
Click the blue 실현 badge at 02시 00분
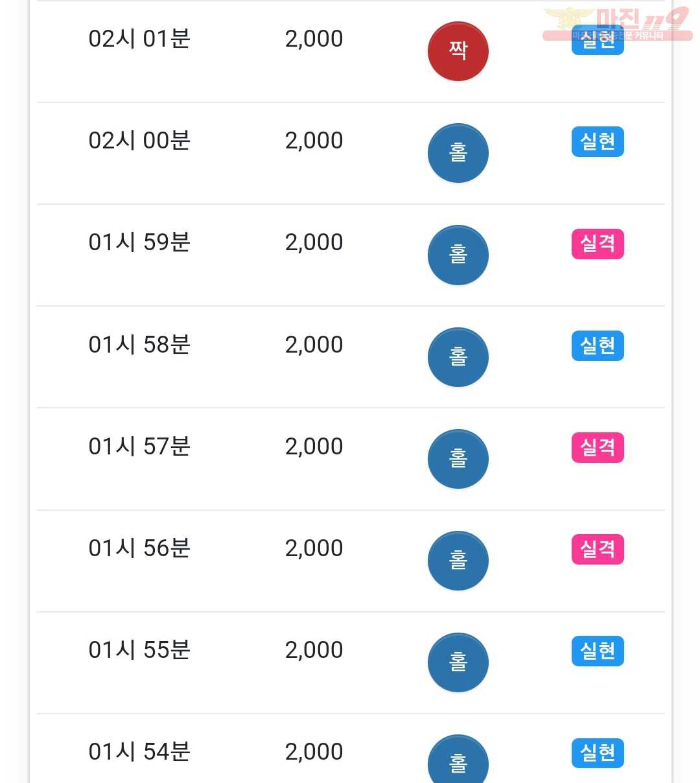(x=598, y=142)
